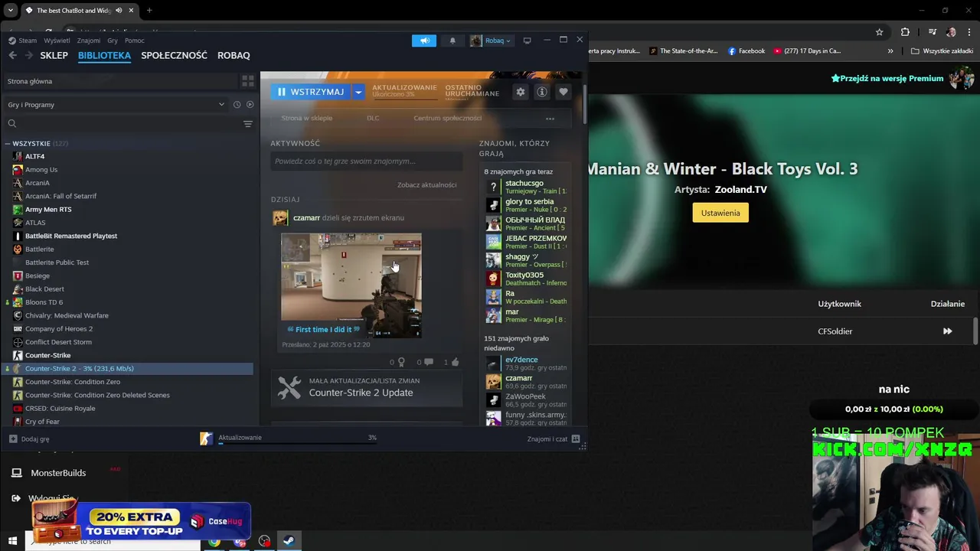Click Zobacz aktualności link
The height and width of the screenshot is (551, 980).
tap(426, 185)
